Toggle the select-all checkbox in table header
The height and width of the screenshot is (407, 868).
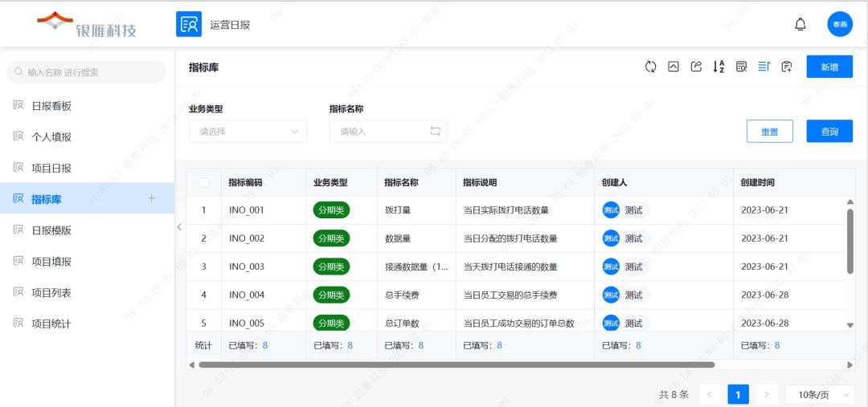(x=203, y=182)
